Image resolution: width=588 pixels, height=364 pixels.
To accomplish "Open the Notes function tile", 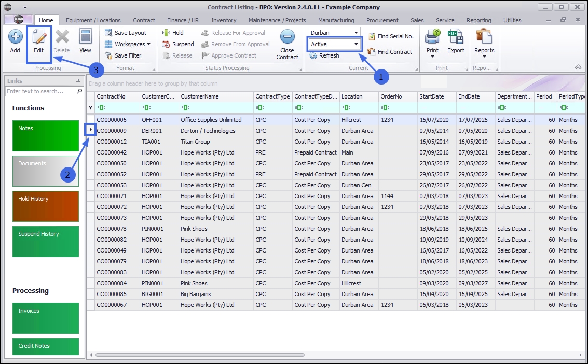I will point(45,135).
